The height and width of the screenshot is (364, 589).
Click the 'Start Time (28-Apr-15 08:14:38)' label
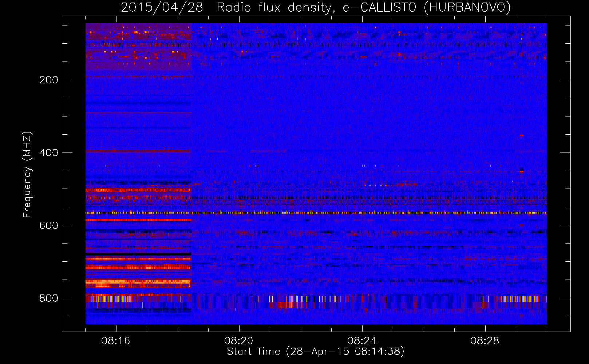316,352
